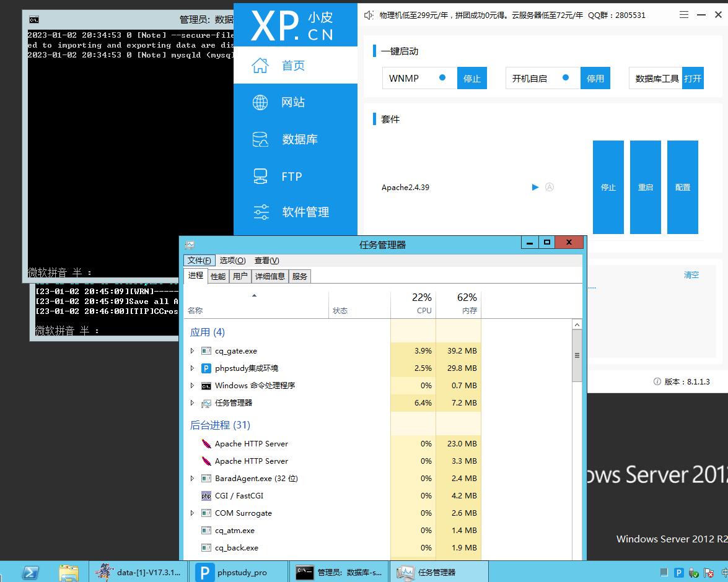Expand the BaradAgent.exe (32 位) row
This screenshot has width=728, height=582.
click(192, 478)
